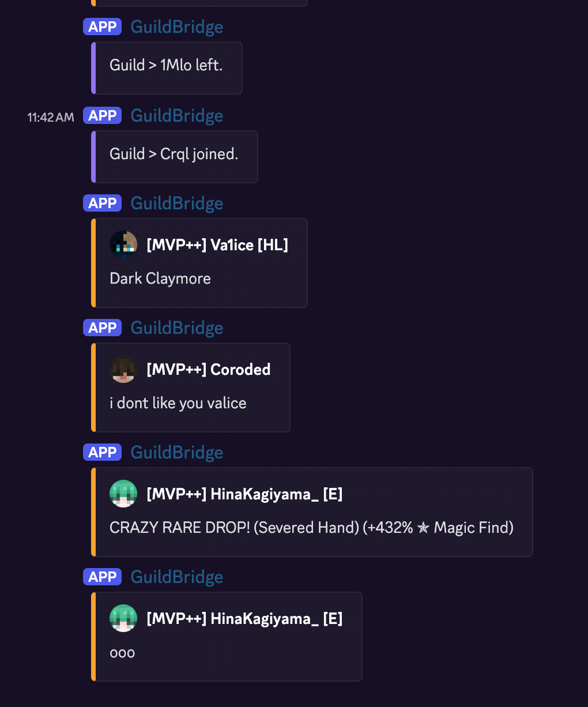The image size is (588, 707).
Task: Click APP badge above "1Mlo left" message
Action: coord(103,27)
